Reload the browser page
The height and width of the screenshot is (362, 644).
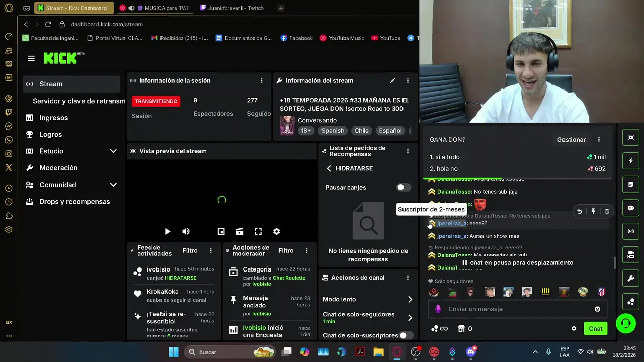(x=48, y=24)
